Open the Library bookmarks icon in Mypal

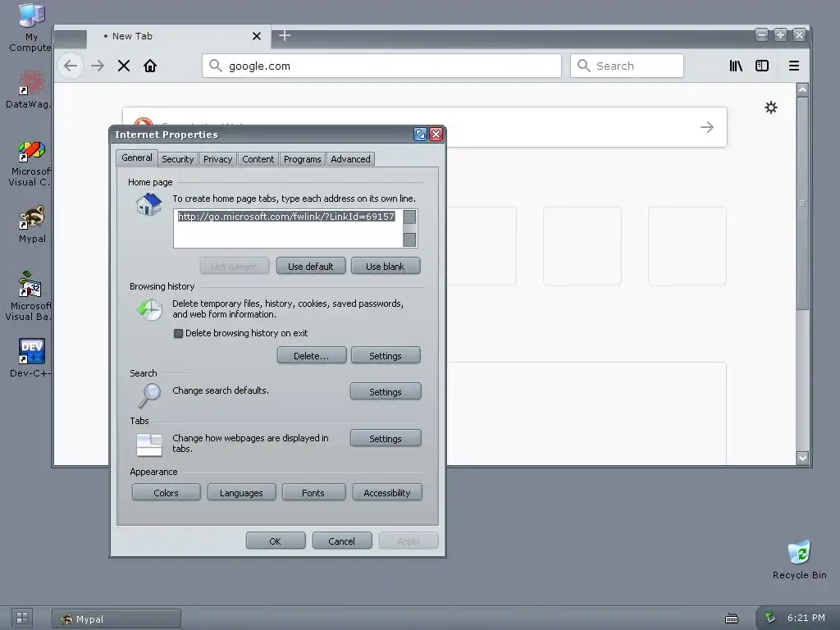click(x=736, y=66)
